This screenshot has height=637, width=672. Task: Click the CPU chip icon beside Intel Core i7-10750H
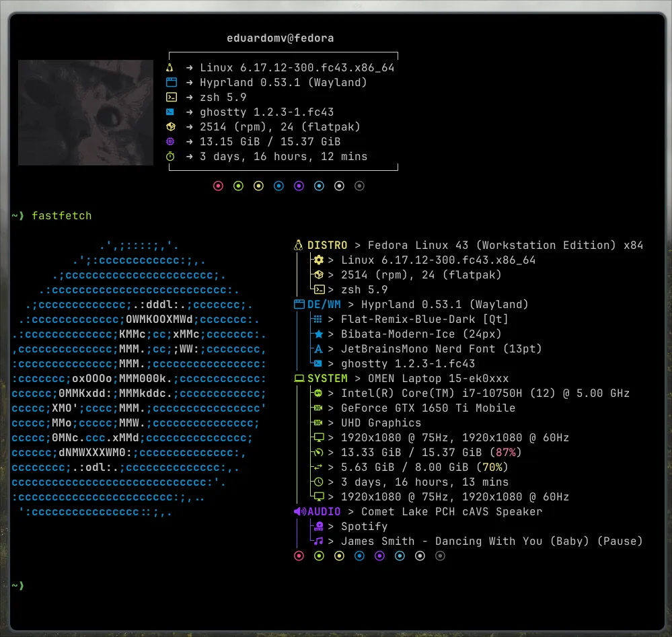319,394
